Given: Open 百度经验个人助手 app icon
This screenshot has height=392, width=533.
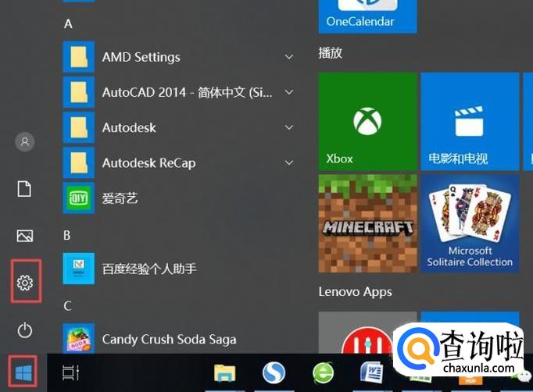Looking at the screenshot, I should tap(78, 269).
